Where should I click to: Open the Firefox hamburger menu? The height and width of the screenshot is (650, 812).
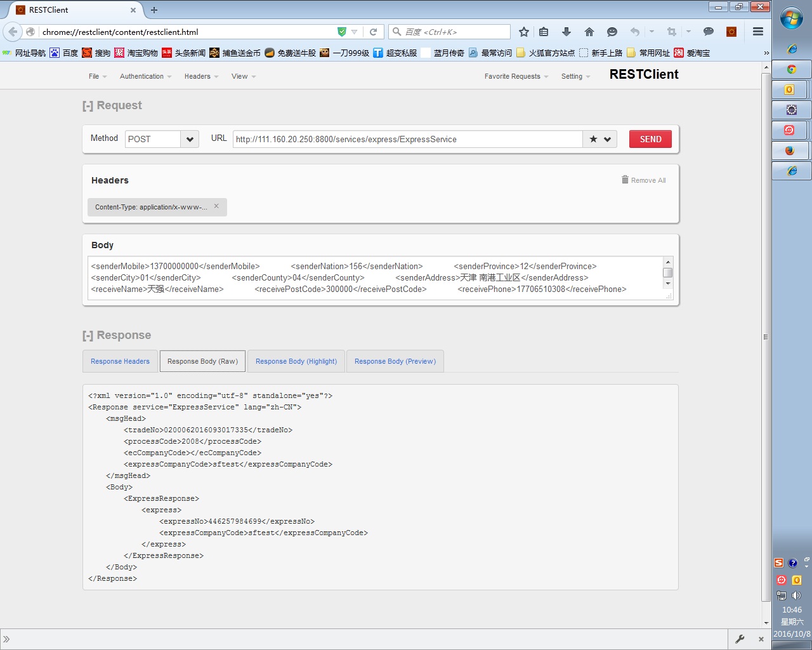[x=758, y=32]
